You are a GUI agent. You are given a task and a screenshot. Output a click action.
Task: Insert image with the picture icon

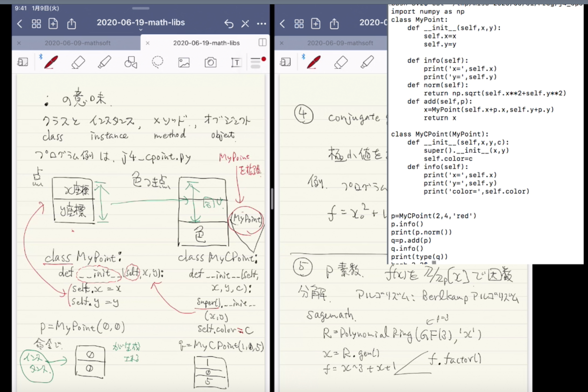click(x=184, y=63)
